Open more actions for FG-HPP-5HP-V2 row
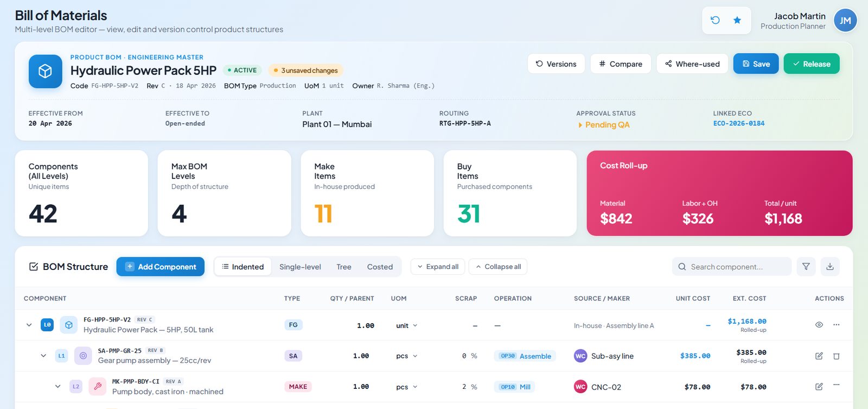Viewport: 868px width, 409px height. coord(837,325)
